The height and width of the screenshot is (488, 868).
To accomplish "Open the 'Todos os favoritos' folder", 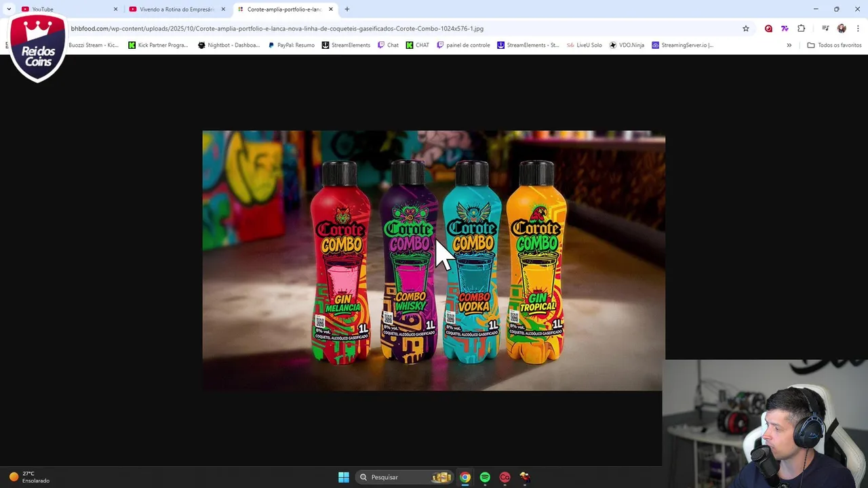I will click(x=834, y=45).
